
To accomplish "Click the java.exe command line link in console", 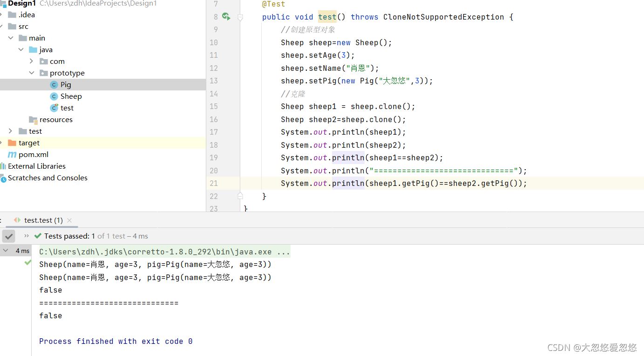I will (164, 252).
